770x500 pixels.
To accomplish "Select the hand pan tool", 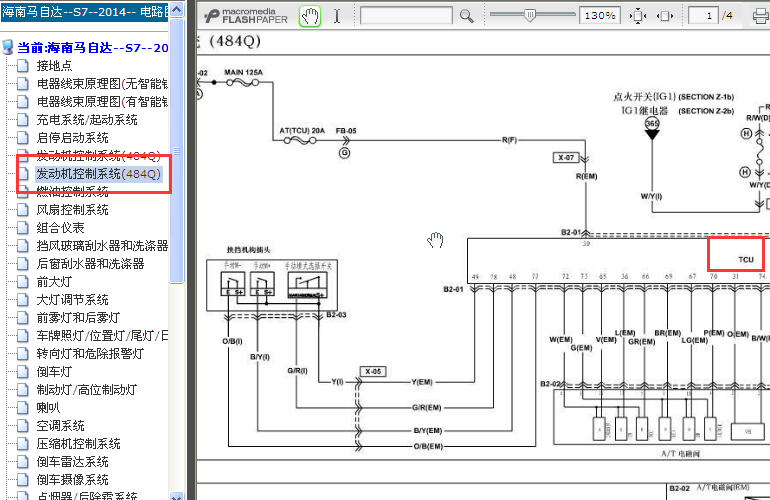I will point(310,16).
